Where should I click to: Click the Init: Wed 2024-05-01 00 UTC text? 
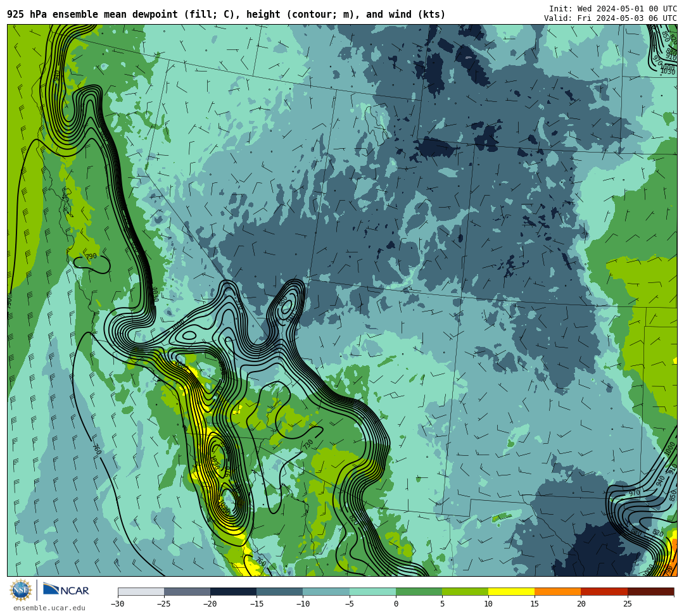pyautogui.click(x=612, y=9)
